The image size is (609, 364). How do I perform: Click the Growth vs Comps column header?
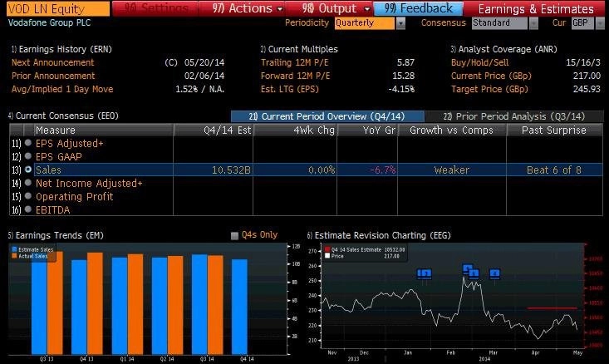(x=452, y=130)
